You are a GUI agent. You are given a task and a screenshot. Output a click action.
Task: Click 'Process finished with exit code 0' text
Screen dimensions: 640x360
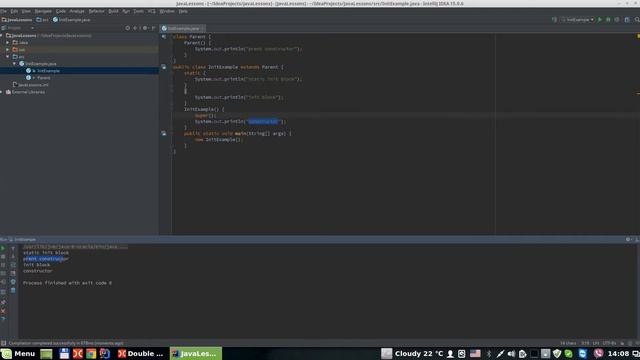(67, 283)
